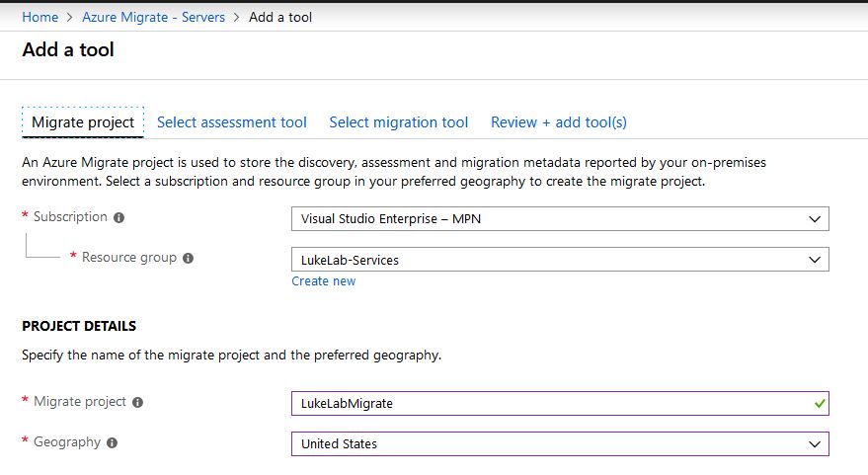This screenshot has height=475, width=868.
Task: Click the Subscription field label
Action: click(x=70, y=217)
